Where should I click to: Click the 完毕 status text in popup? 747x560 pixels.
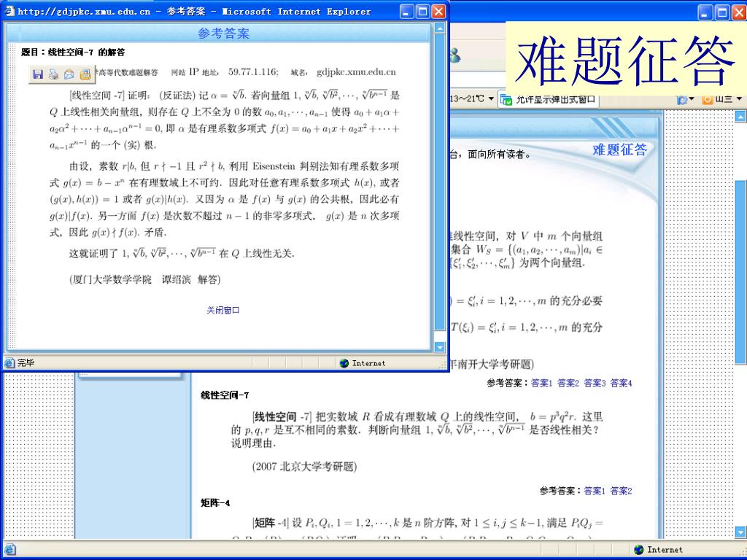[26, 363]
